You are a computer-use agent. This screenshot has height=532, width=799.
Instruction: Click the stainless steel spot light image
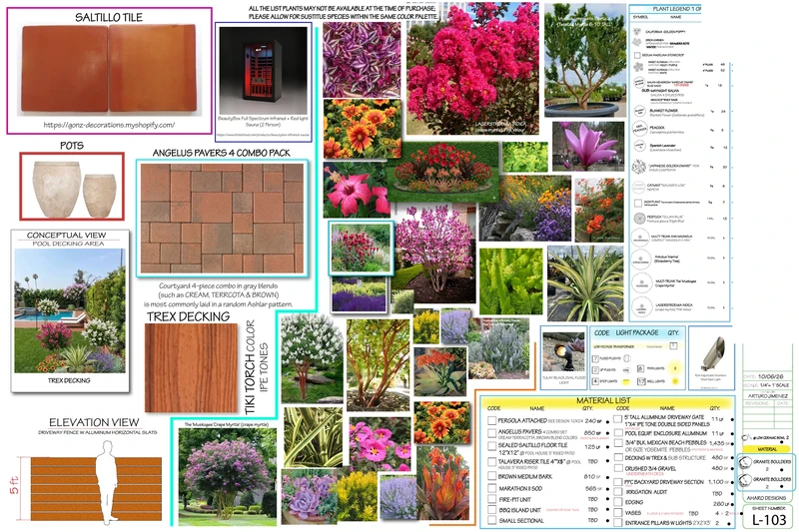pyautogui.click(x=712, y=352)
